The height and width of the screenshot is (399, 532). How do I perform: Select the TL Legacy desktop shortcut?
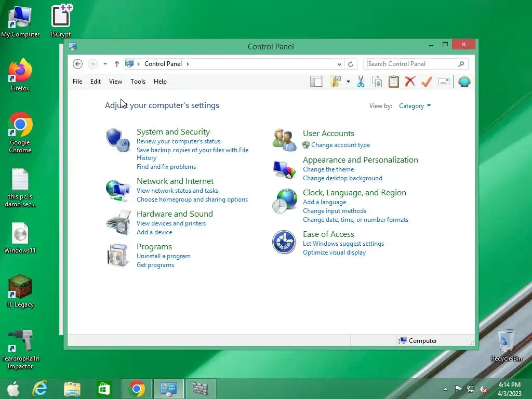(20, 291)
